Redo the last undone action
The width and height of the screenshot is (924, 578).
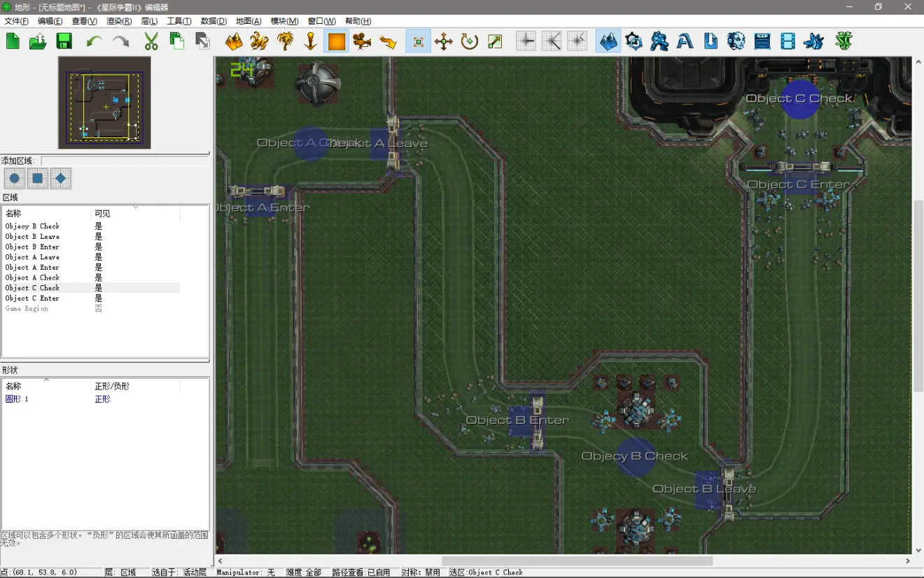[120, 41]
